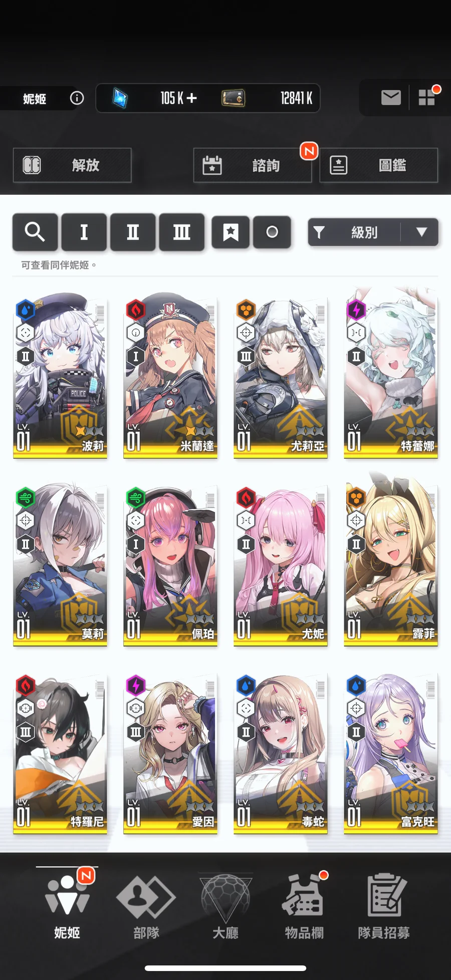
Task: Toggle the circle filter button
Action: pos(272,232)
